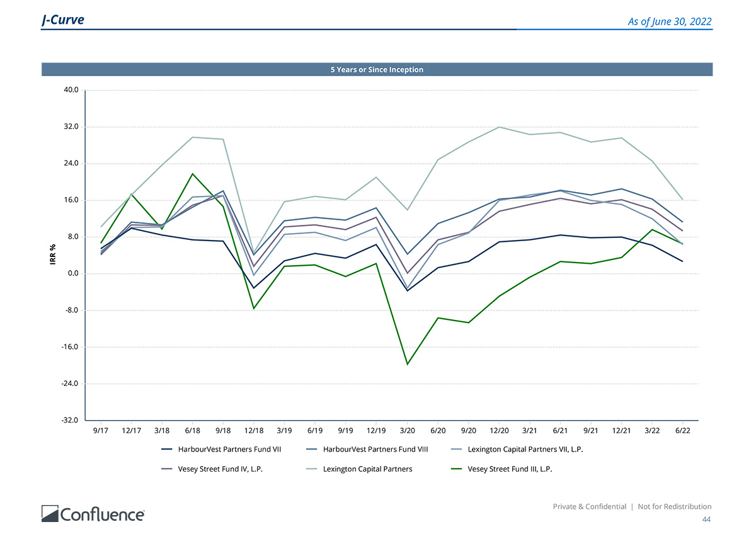
Task: Click the 6/22 x-axis label
Action: pyautogui.click(x=683, y=431)
